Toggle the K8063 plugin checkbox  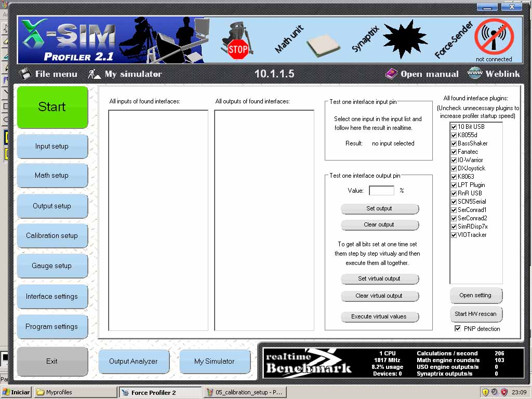(454, 177)
